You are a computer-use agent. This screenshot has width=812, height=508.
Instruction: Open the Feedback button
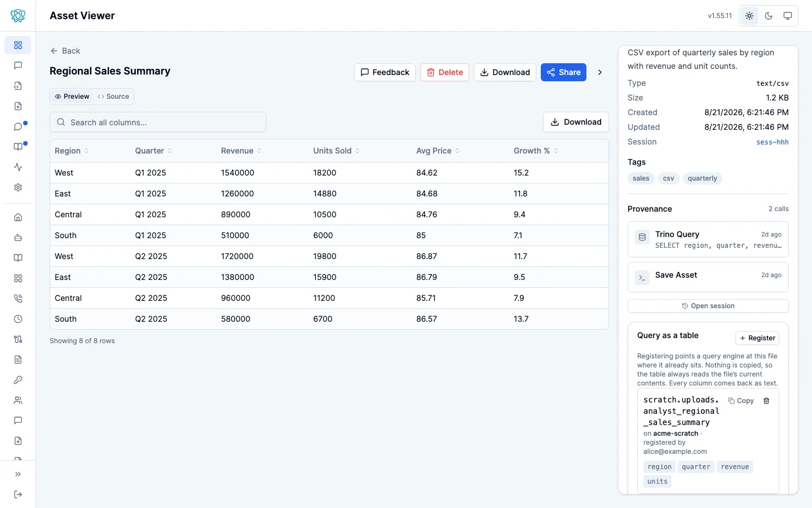(x=385, y=72)
